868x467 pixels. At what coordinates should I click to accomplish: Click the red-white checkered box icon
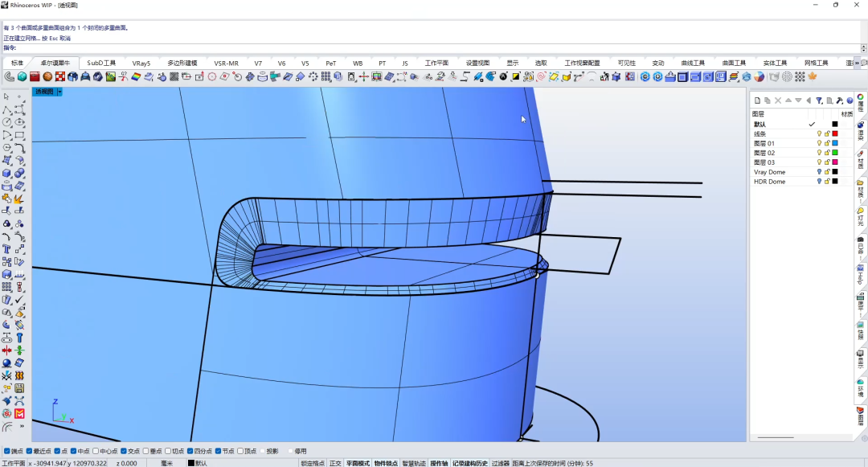[x=60, y=77]
